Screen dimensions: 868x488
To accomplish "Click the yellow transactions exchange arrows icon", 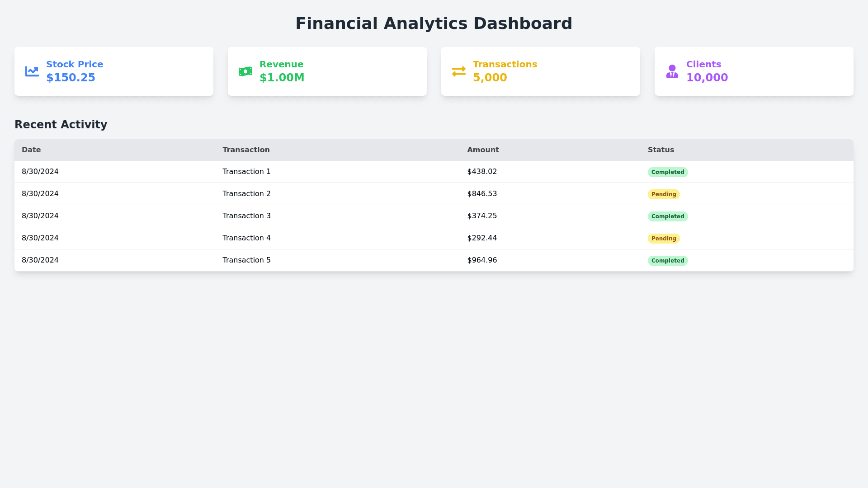I will pyautogui.click(x=458, y=71).
